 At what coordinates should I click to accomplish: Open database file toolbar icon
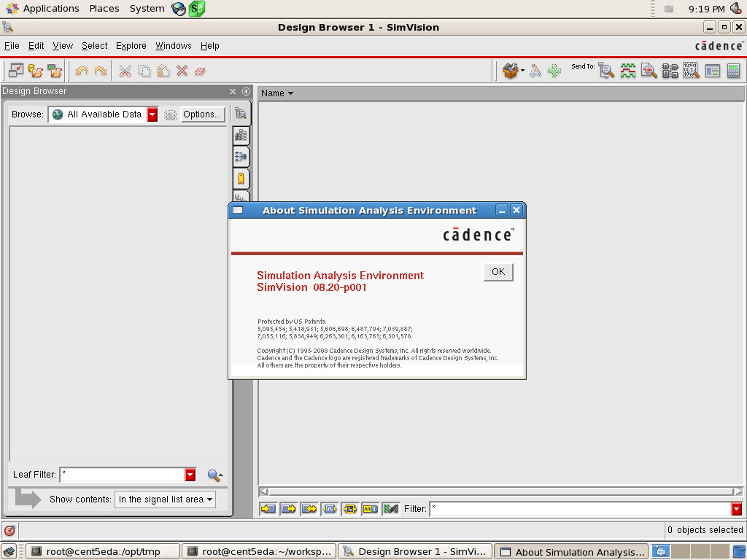click(35, 71)
